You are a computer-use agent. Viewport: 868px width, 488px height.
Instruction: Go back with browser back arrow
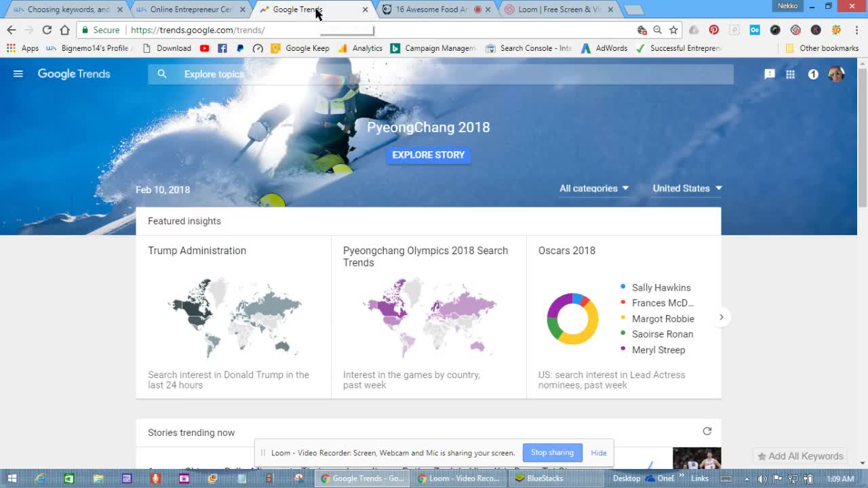pyautogui.click(x=12, y=30)
